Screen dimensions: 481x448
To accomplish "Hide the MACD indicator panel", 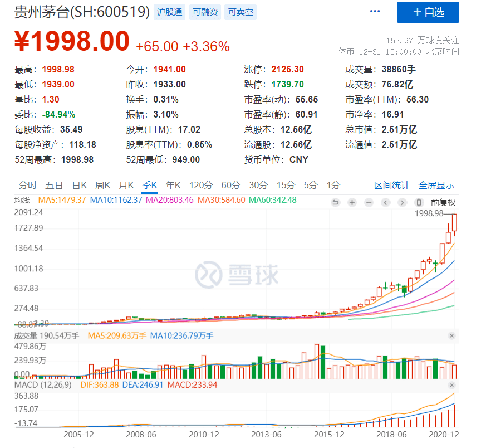I will (x=453, y=384).
